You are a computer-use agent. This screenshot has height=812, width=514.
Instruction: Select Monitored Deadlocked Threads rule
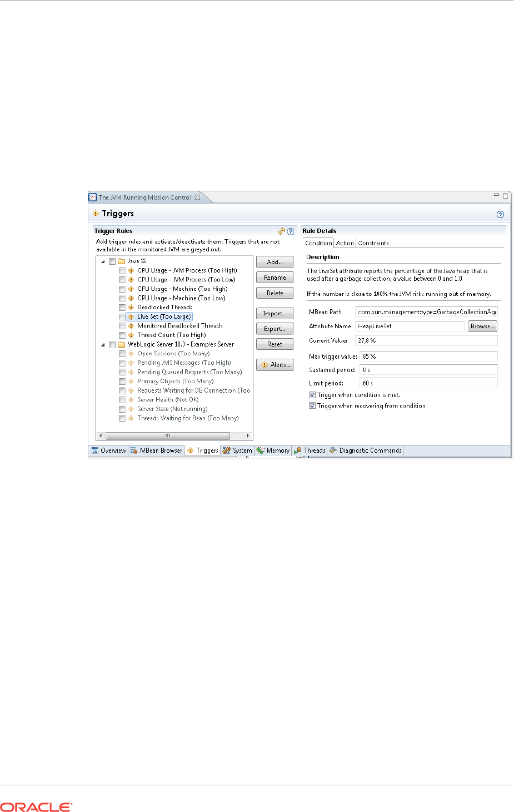180,326
